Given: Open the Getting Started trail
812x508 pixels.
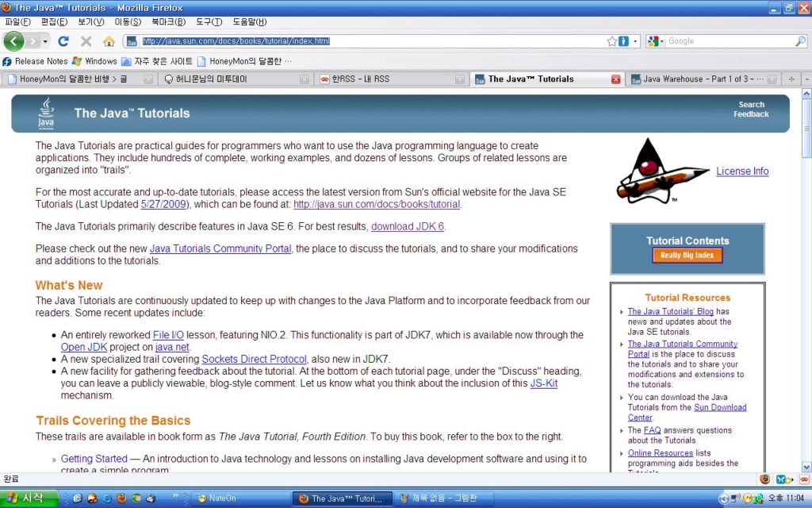Looking at the screenshot, I should click(94, 459).
